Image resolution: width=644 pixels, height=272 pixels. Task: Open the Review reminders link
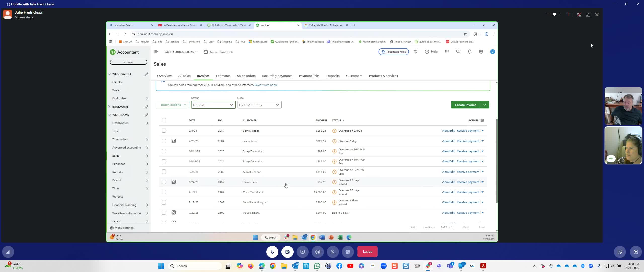266,85
